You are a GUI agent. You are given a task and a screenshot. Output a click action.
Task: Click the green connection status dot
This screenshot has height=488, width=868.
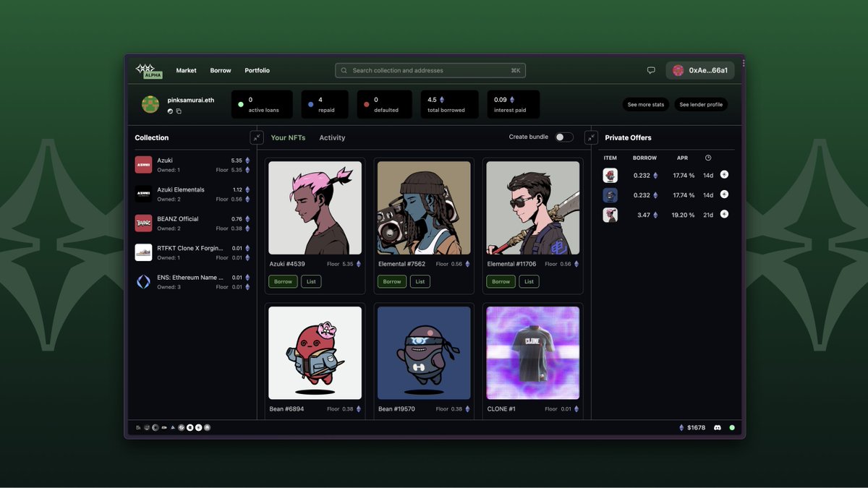pos(732,428)
